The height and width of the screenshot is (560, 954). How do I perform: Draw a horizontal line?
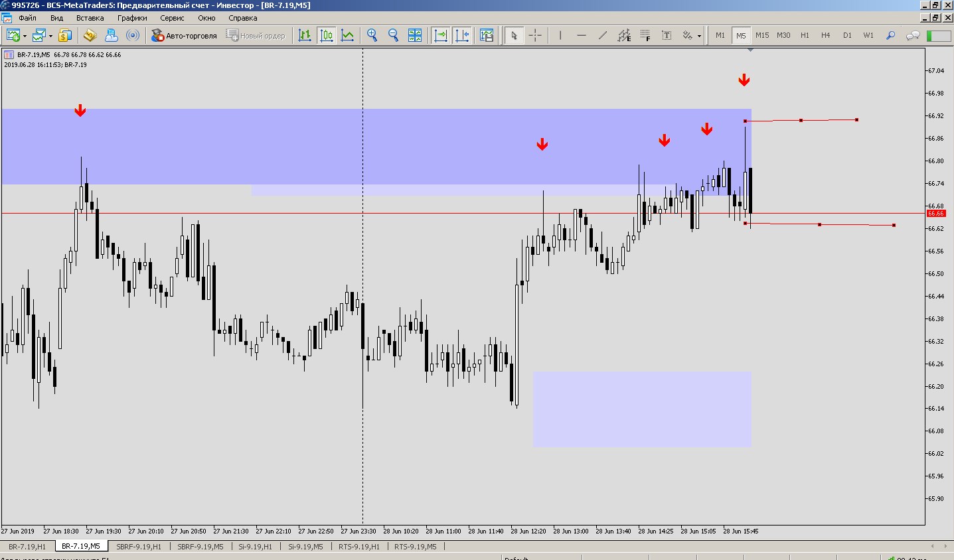(582, 35)
